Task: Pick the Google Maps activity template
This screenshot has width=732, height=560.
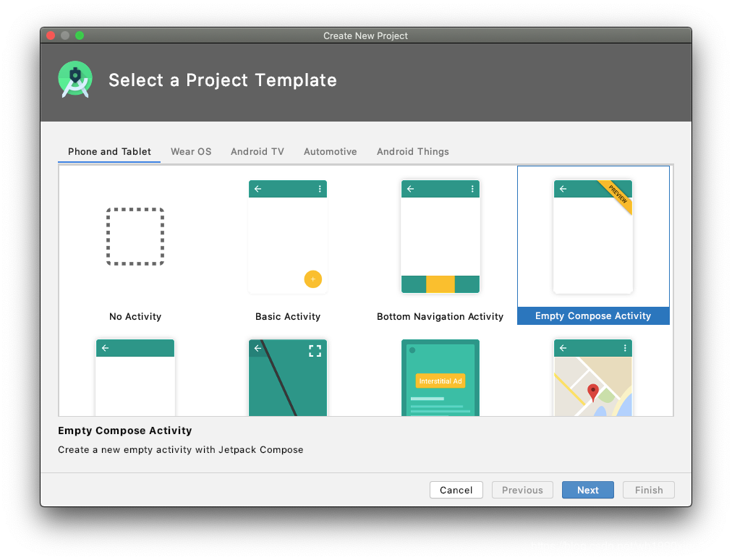Action: (593, 378)
